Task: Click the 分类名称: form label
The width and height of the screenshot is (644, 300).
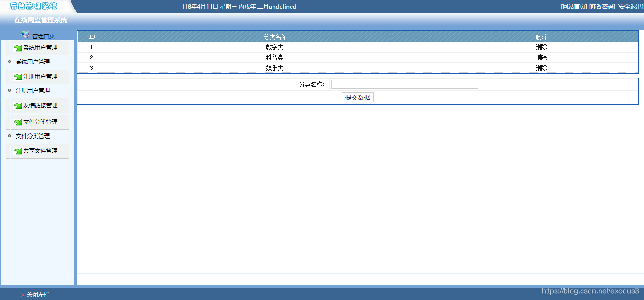Action: pos(312,85)
